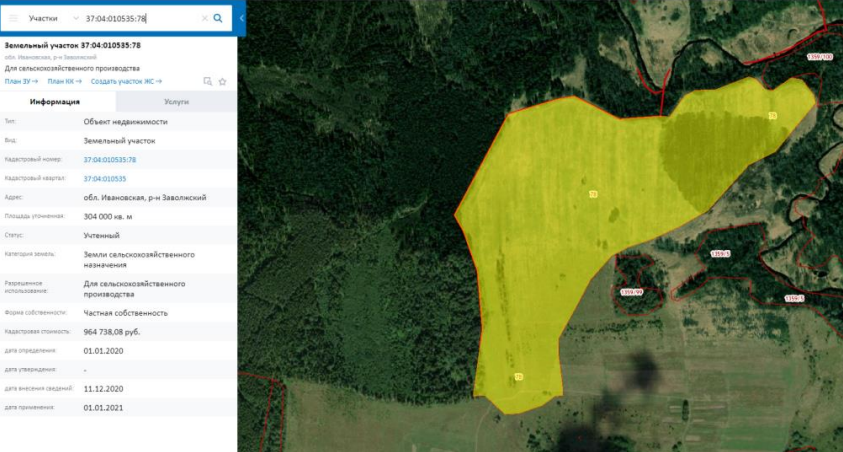Switch to the Услуги tab
The width and height of the screenshot is (843, 452).
(176, 102)
